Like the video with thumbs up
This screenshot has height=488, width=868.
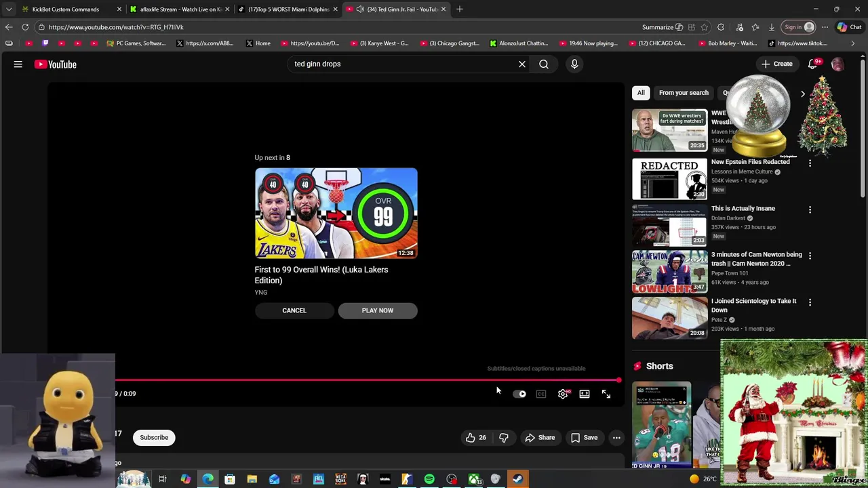coord(476,438)
